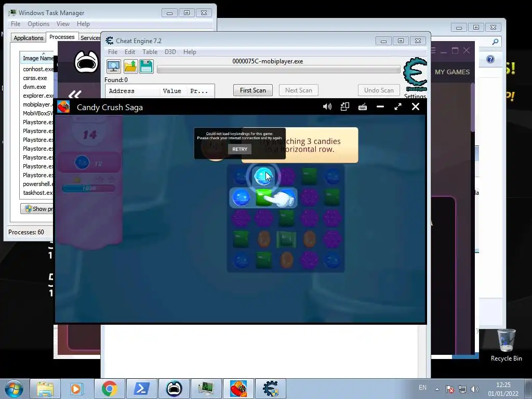Switch to Candy Crush taskbar icon
Viewport: 532px width, 399px height.
(x=238, y=389)
